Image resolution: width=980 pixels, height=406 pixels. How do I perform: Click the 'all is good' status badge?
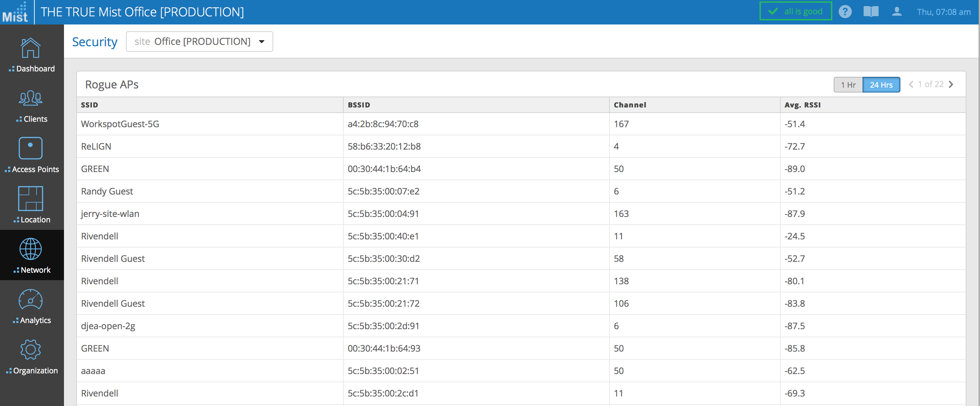pyautogui.click(x=796, y=12)
